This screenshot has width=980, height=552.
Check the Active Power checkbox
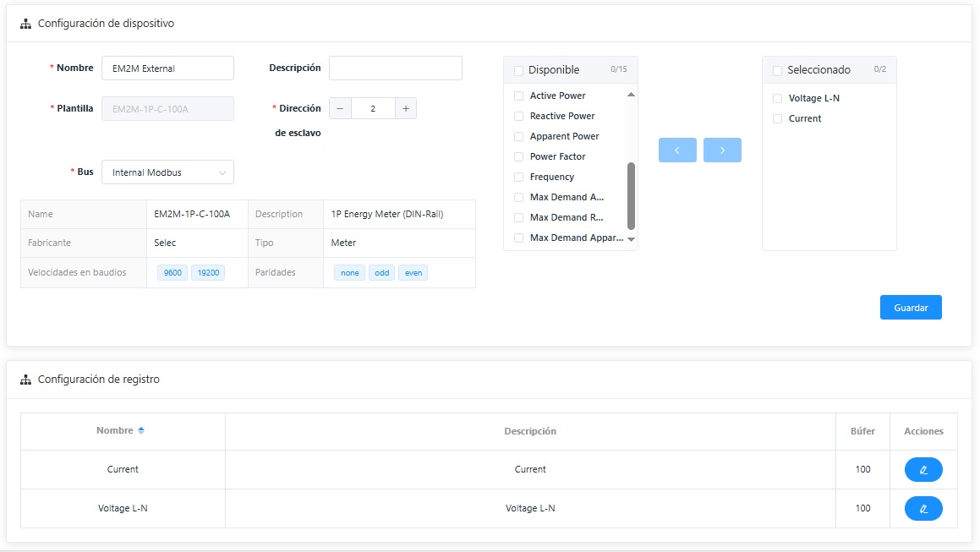(x=519, y=96)
